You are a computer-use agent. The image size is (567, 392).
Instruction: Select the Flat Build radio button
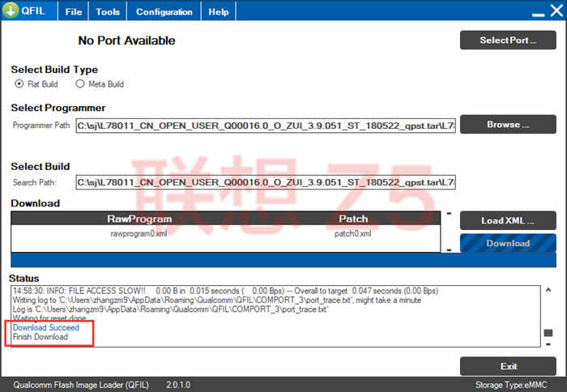[19, 84]
